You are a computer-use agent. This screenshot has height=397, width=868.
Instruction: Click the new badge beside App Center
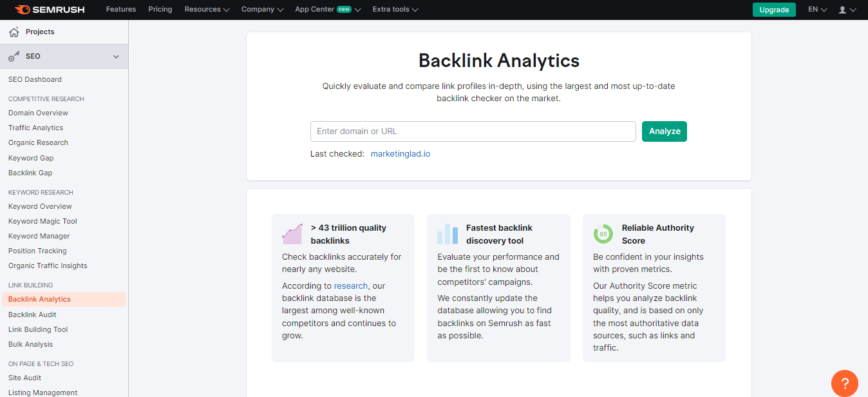pyautogui.click(x=344, y=10)
